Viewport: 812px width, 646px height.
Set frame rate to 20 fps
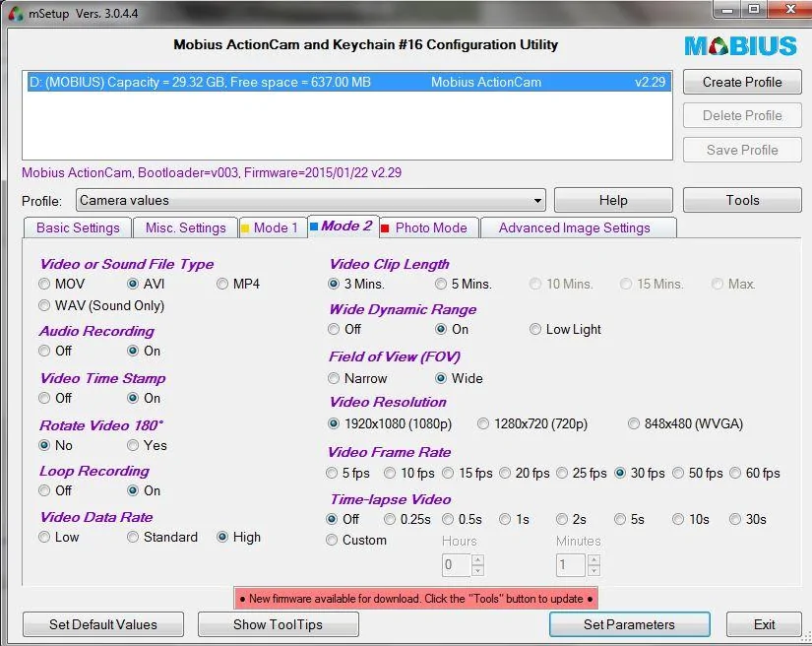[525, 473]
